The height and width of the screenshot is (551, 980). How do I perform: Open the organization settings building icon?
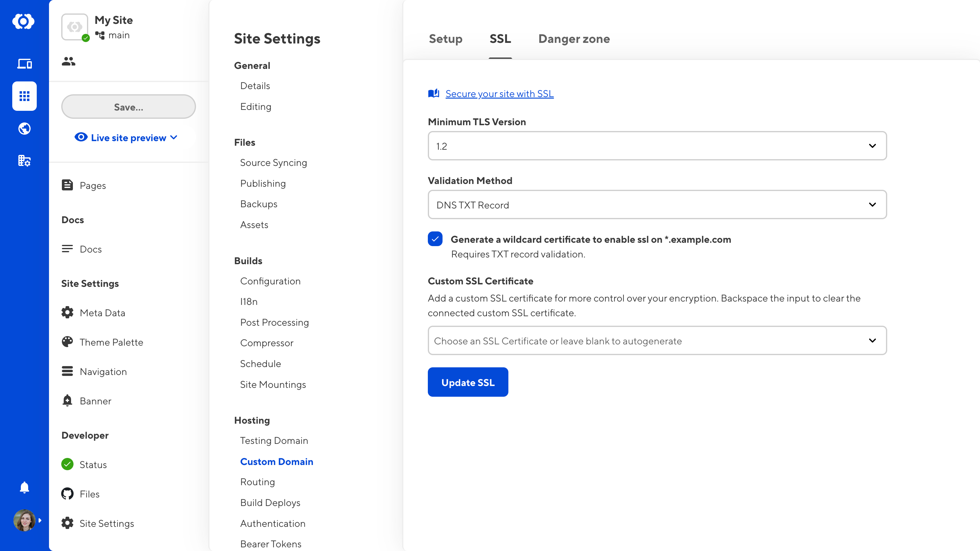pyautogui.click(x=24, y=160)
